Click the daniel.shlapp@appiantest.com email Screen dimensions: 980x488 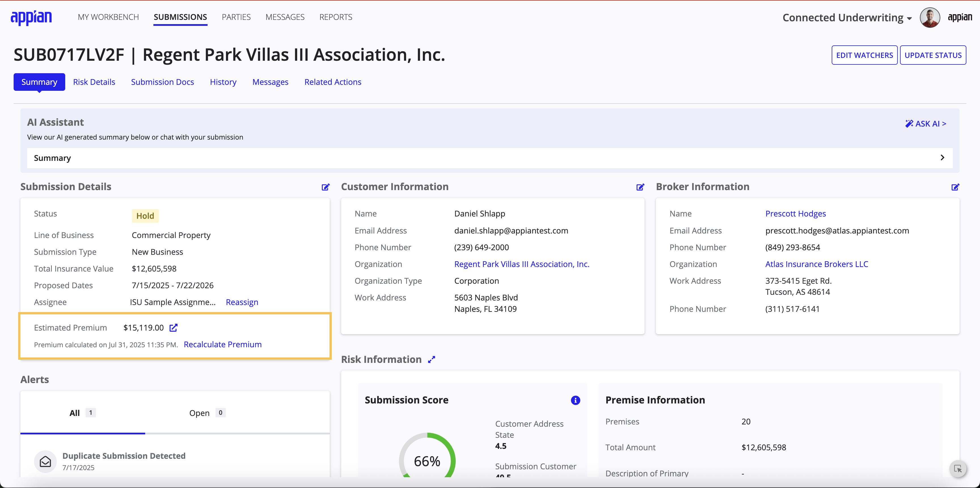click(511, 230)
